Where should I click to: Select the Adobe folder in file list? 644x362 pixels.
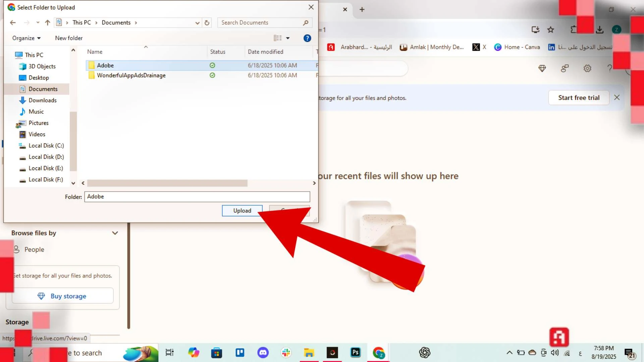click(x=201, y=65)
